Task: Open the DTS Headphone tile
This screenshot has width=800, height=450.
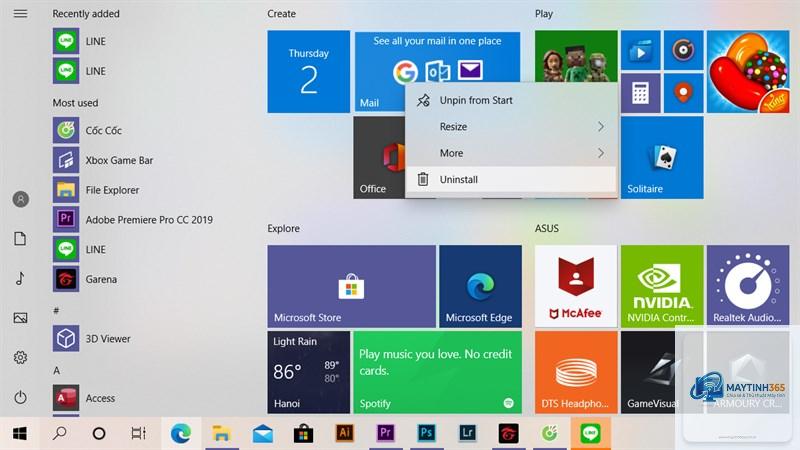Action: click(576, 372)
